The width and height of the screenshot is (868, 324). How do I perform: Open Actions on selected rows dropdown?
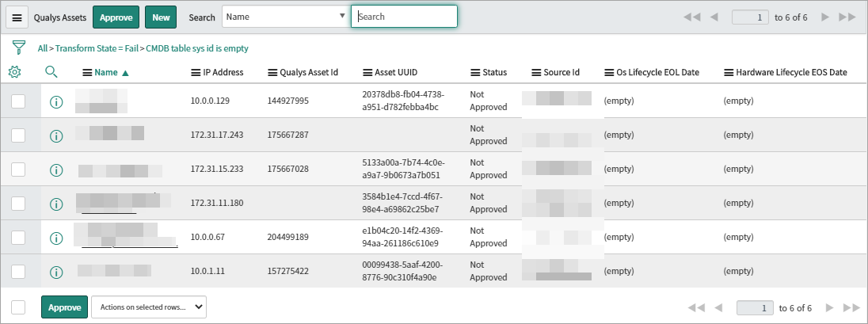click(x=149, y=307)
